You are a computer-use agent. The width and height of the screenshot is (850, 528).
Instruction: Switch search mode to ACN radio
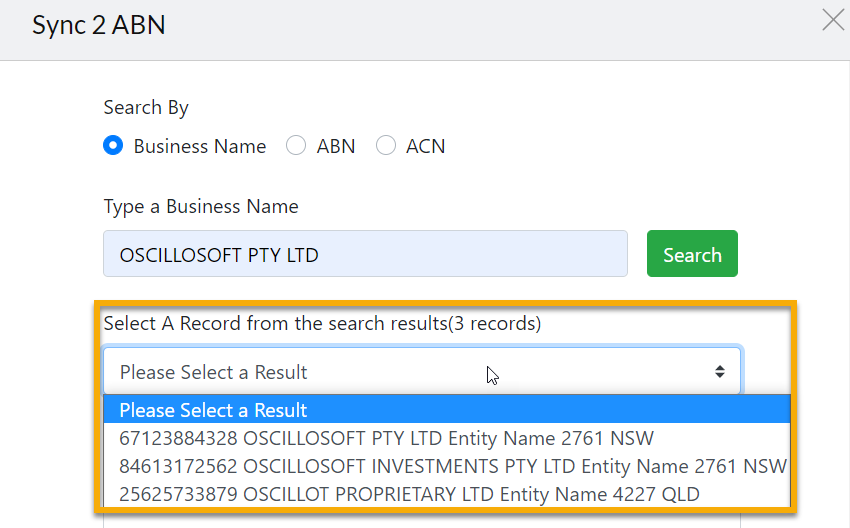pyautogui.click(x=385, y=145)
